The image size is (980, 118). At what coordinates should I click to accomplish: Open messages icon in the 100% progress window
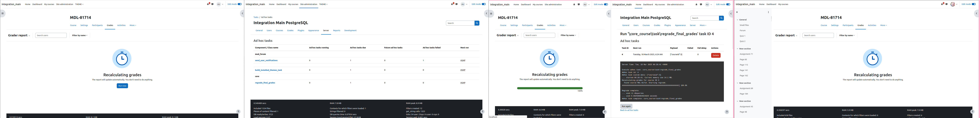579,5
